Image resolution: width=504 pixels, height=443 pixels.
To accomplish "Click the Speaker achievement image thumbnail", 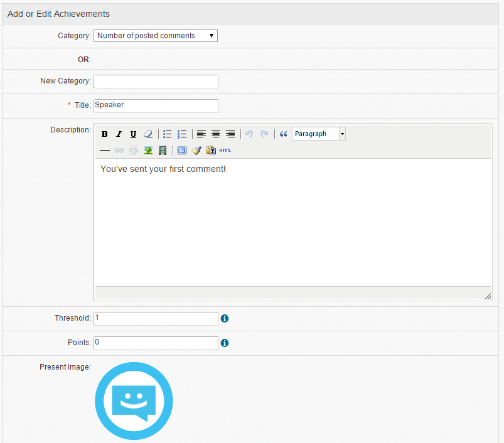I will 134,400.
